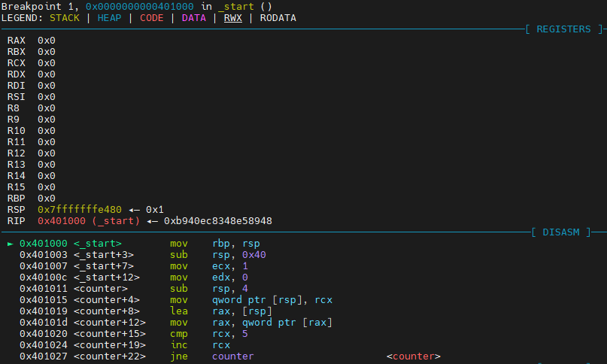The image size is (607, 364).
Task: Click the 'rax, [rsp]' lea operands
Action: [242, 311]
